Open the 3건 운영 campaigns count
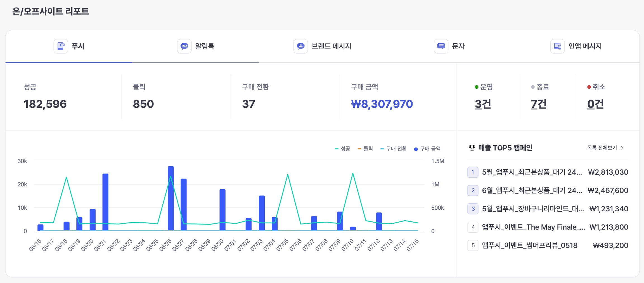This screenshot has height=283, width=644. click(x=483, y=104)
